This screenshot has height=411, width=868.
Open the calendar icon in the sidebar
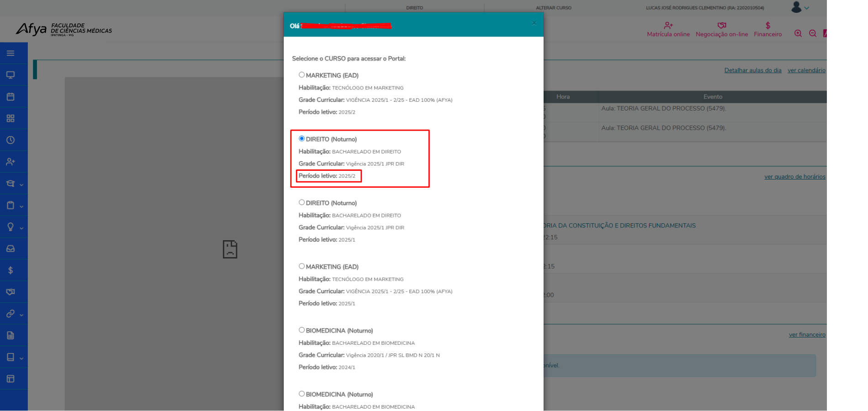(11, 97)
